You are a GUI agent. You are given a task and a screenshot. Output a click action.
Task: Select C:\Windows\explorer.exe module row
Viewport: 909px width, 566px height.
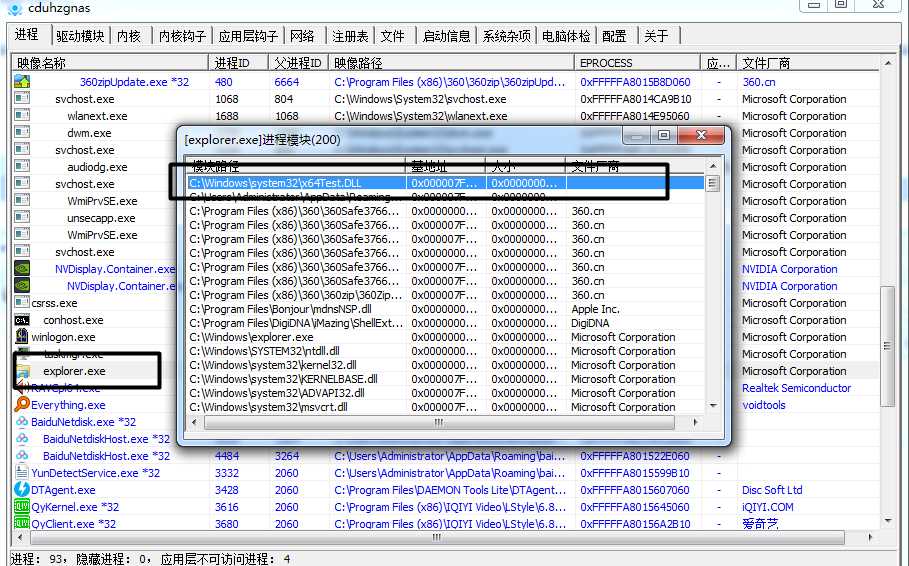(445, 337)
